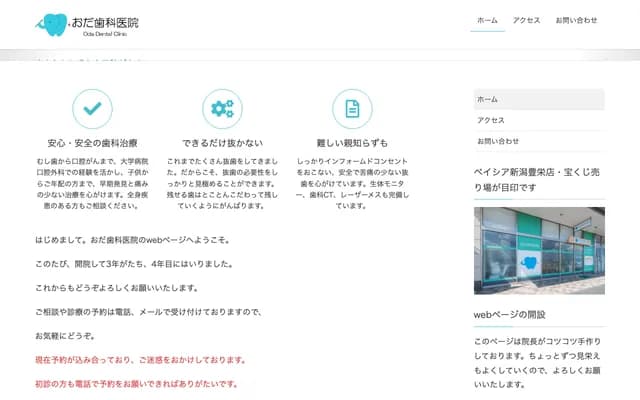Click the paragraph starting しっかりインフォームドコンセント
640x400 pixels.
(x=352, y=184)
